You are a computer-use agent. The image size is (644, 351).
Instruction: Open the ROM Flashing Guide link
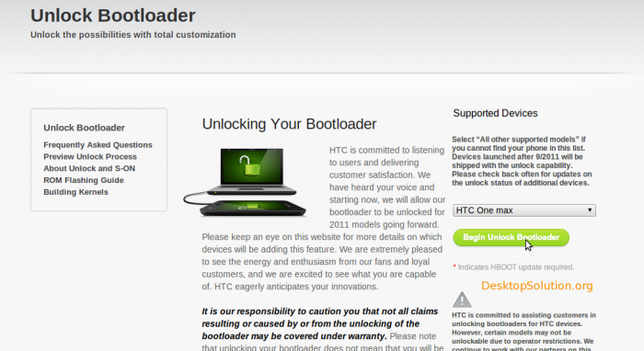pyautogui.click(x=84, y=180)
